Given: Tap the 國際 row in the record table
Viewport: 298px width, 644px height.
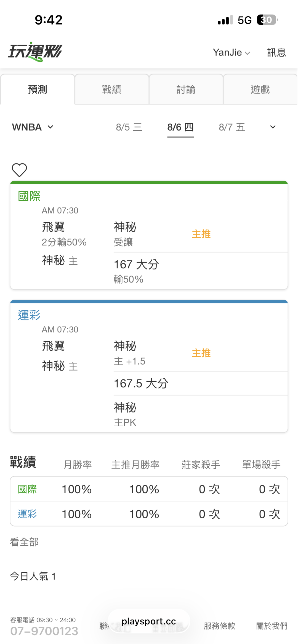Looking at the screenshot, I should click(x=149, y=489).
